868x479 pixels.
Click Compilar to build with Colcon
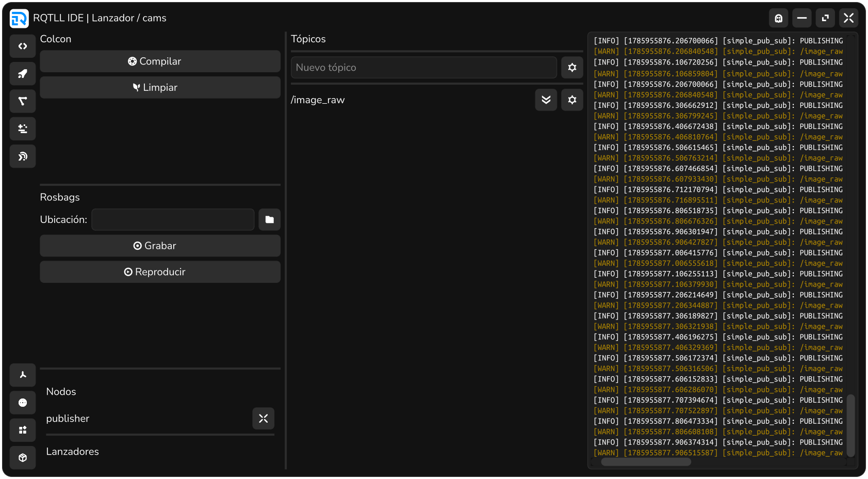tap(160, 61)
